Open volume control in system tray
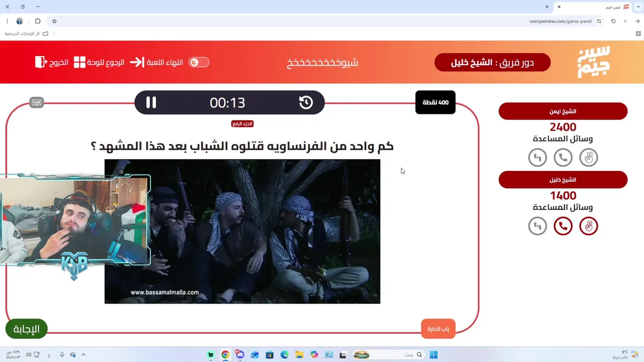This screenshot has height=362, width=644. pos(29,355)
